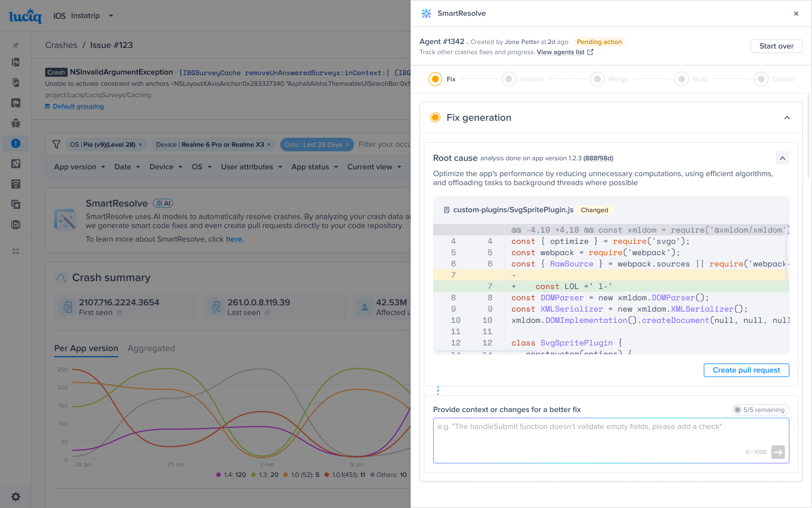Switch to the Aggregated tab
Image resolution: width=812 pixels, height=508 pixels.
pos(151,348)
